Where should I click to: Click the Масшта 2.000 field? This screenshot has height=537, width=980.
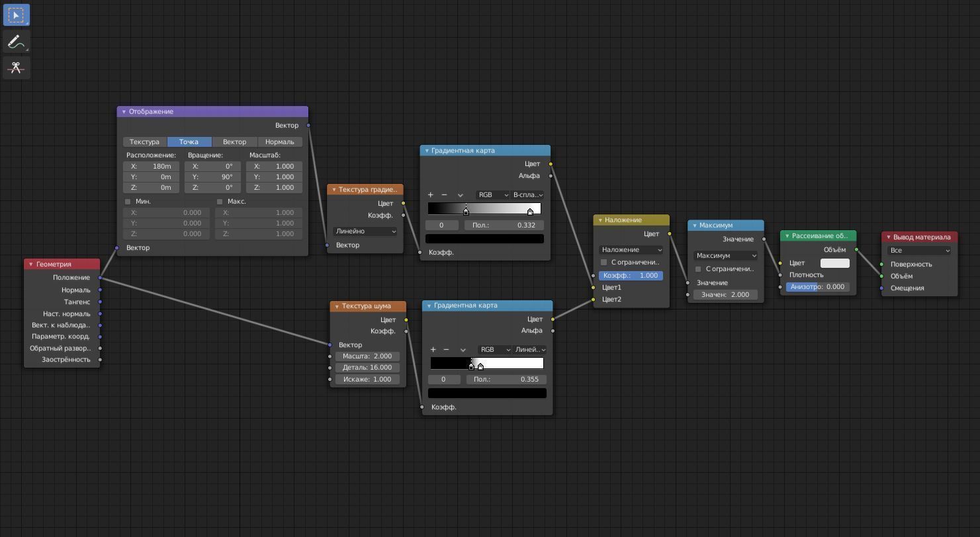tap(367, 356)
